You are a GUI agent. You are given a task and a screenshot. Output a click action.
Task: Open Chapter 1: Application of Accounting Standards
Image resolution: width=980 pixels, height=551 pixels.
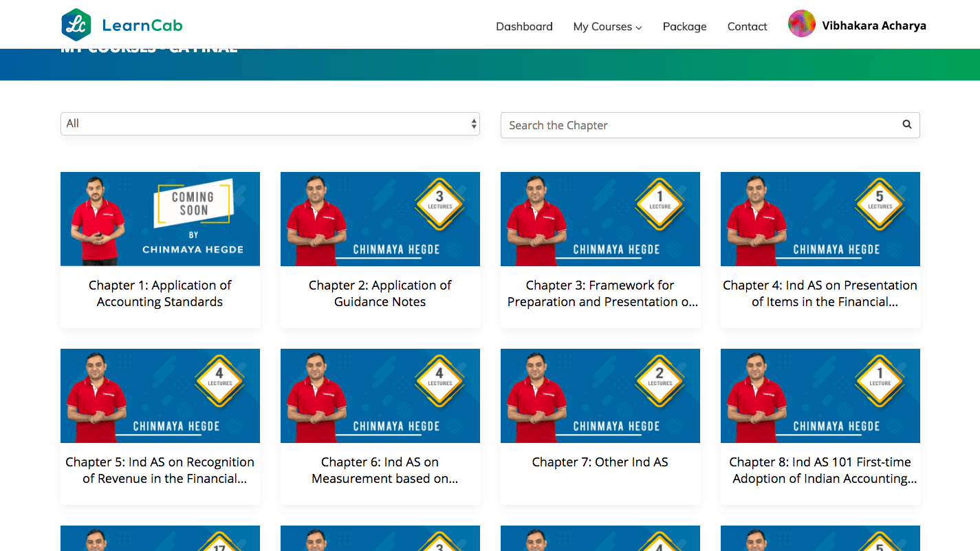click(160, 294)
